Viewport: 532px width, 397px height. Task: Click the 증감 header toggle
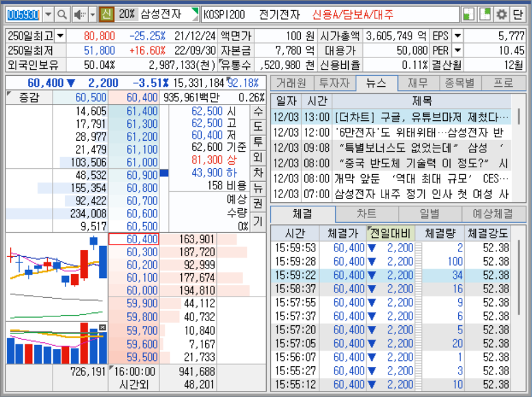29,98
